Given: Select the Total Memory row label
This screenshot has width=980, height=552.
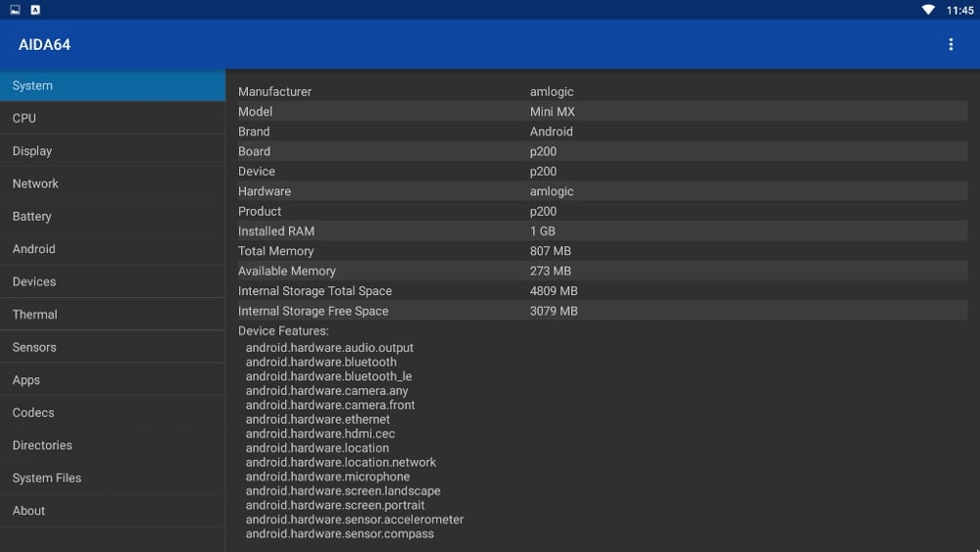Looking at the screenshot, I should (x=275, y=251).
